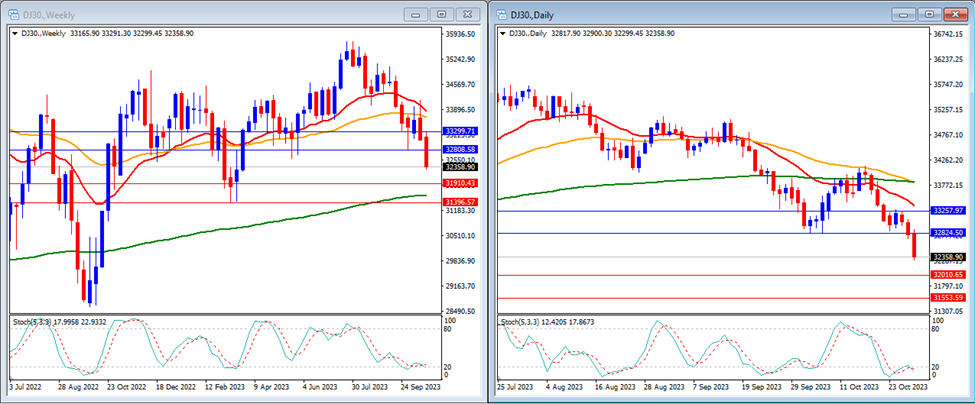Screen dimensions: 975x404
Task: Click the 23 Oct 2022 date on the Weekly time axis
Action: pos(127,386)
